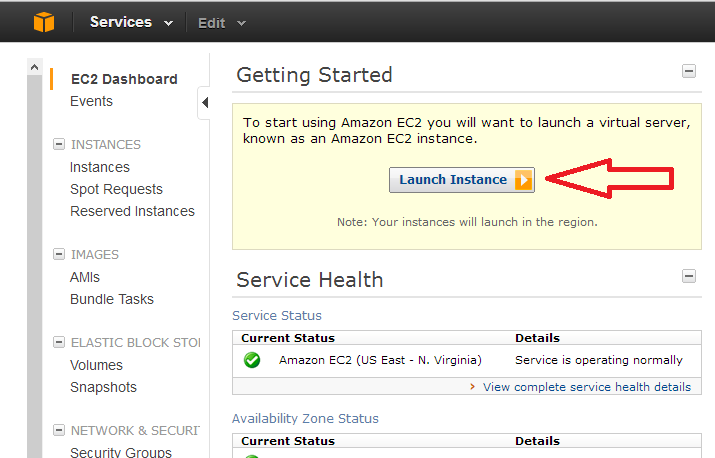
Task: Go to Spot Requests
Action: (x=116, y=189)
